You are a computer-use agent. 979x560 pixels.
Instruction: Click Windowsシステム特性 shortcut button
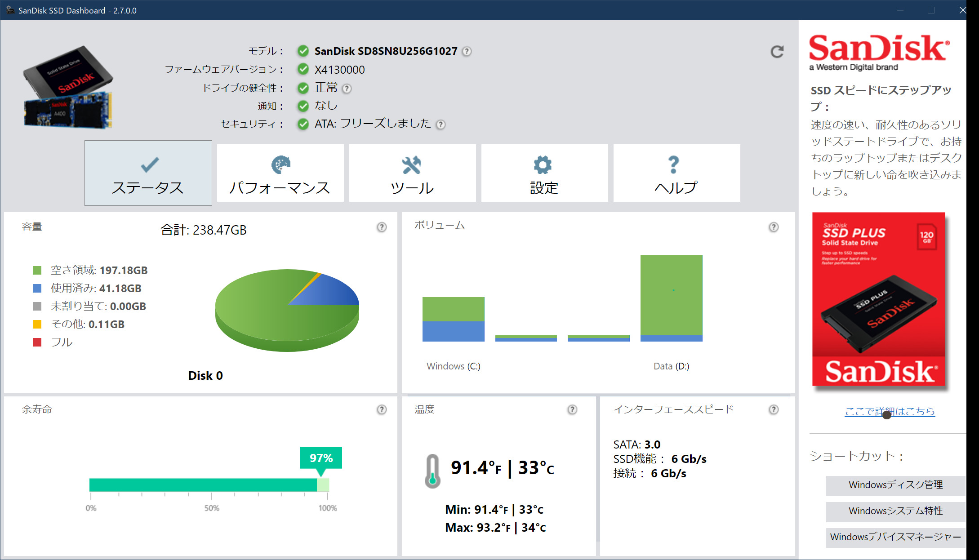[895, 511]
